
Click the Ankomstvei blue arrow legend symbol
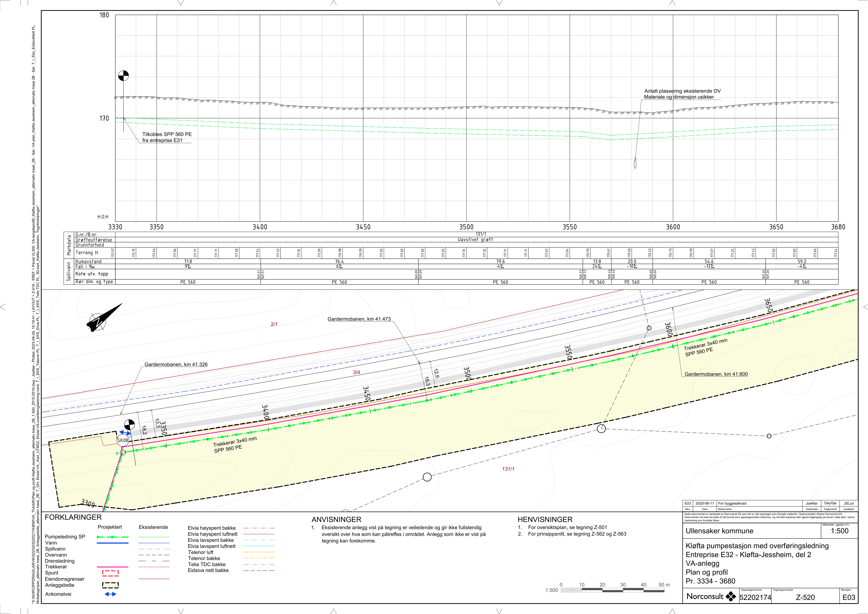(x=110, y=594)
